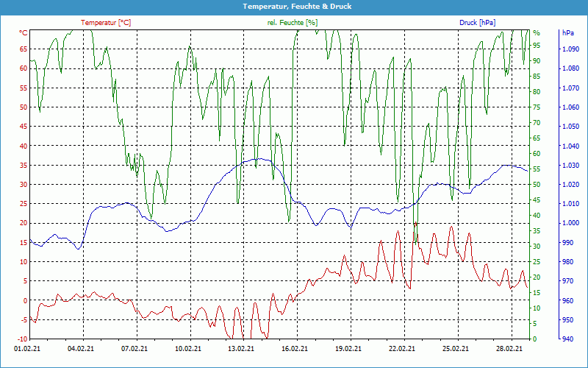588x368 pixels.
Task: Select the 19.02.21 date marker
Action: pos(349,350)
